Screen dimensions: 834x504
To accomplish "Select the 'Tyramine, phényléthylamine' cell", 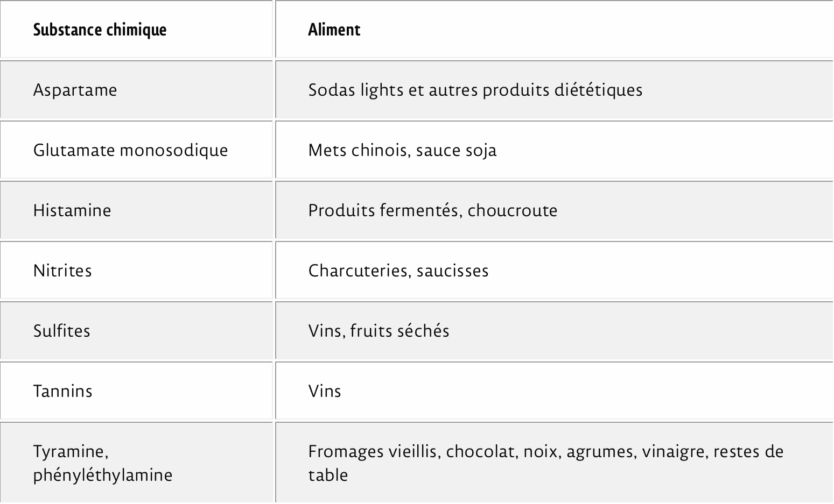I will point(137,463).
